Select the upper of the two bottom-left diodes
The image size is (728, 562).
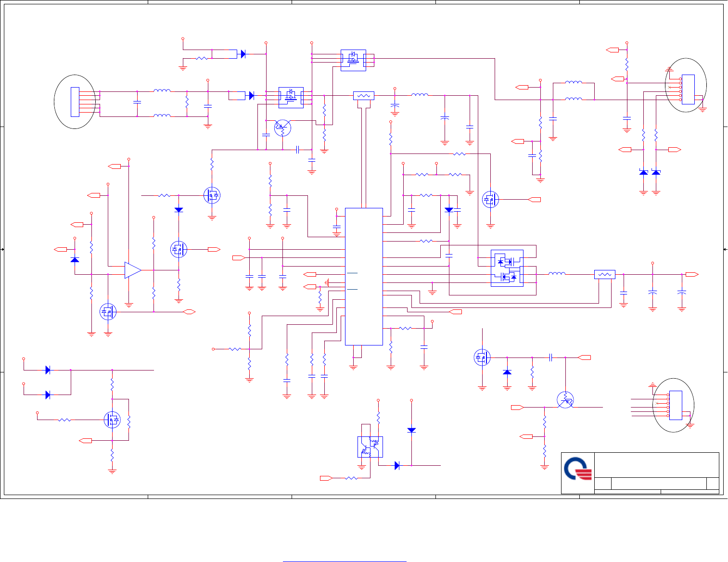tap(48, 370)
